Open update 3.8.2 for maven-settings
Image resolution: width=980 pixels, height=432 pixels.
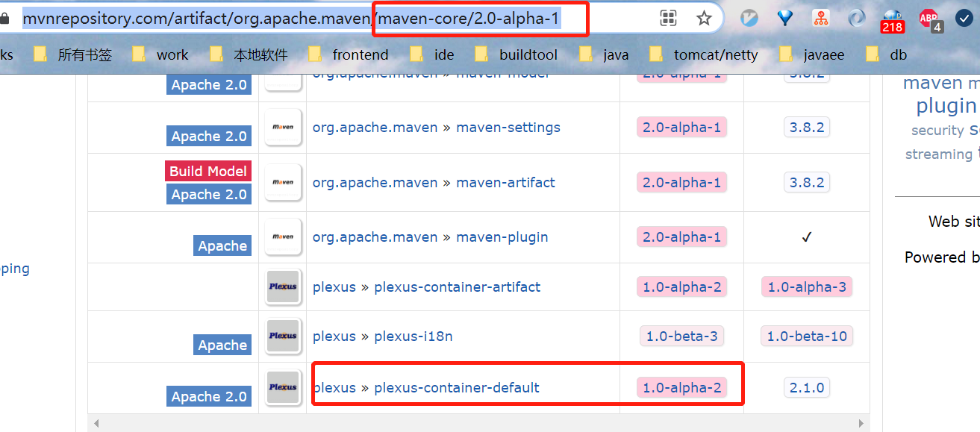tap(807, 128)
